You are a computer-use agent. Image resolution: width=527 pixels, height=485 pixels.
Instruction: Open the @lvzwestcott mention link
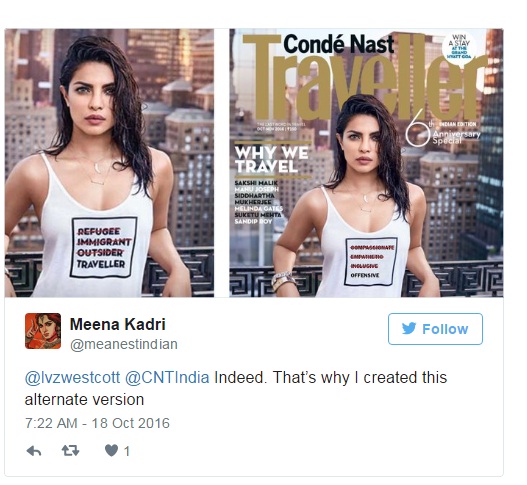(x=72, y=378)
